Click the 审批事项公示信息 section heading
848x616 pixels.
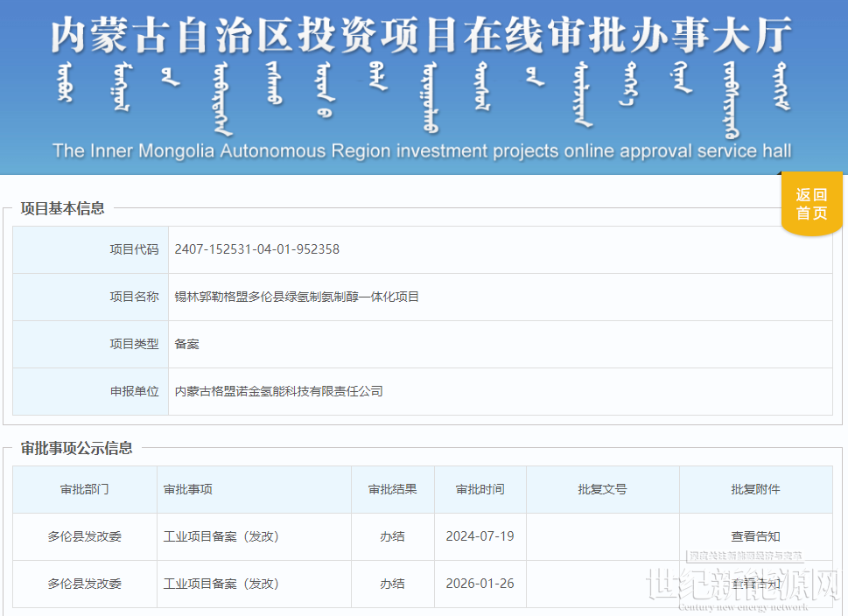click(x=76, y=448)
